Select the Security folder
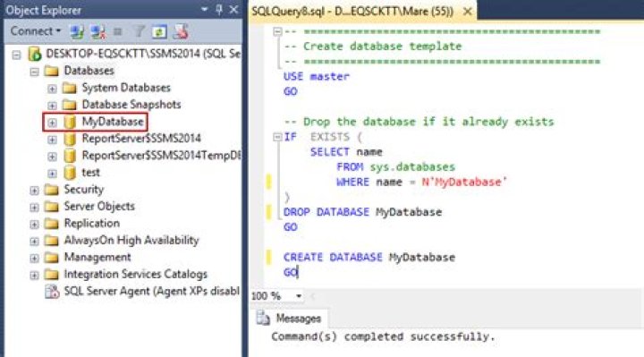 [x=84, y=190]
